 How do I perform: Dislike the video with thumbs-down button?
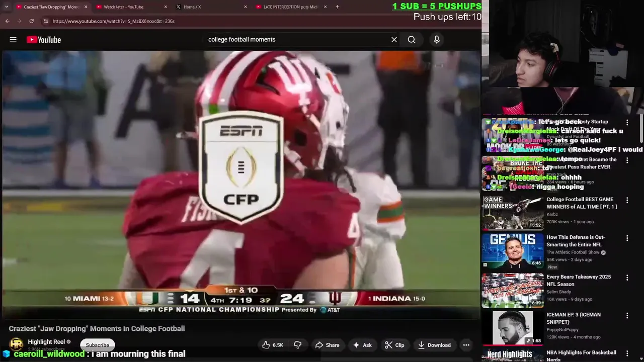pyautogui.click(x=298, y=345)
